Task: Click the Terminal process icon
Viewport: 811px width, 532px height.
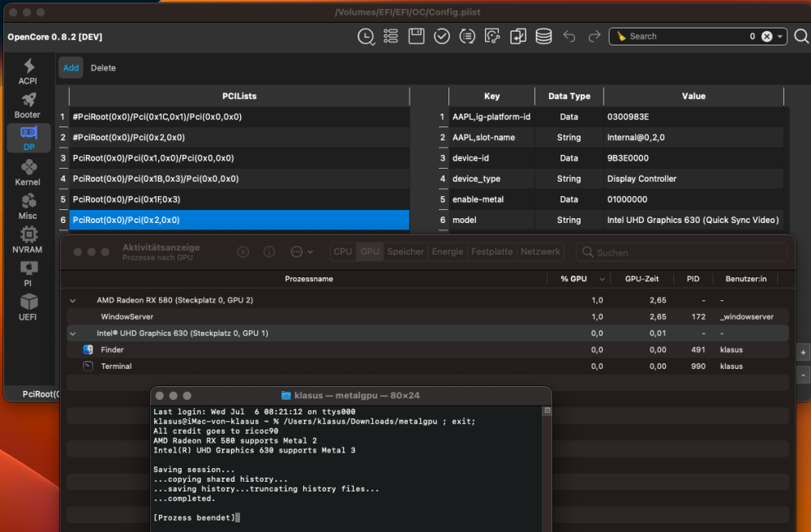Action: (88, 366)
